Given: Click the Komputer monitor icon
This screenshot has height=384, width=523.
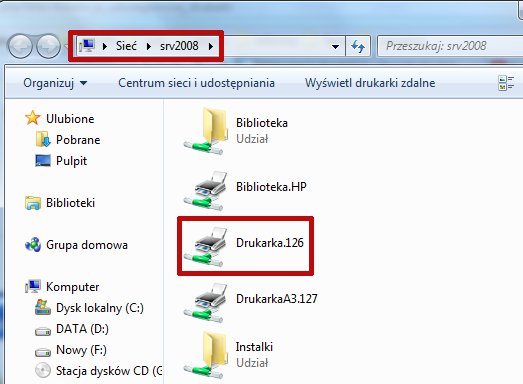Looking at the screenshot, I should click(33, 287).
